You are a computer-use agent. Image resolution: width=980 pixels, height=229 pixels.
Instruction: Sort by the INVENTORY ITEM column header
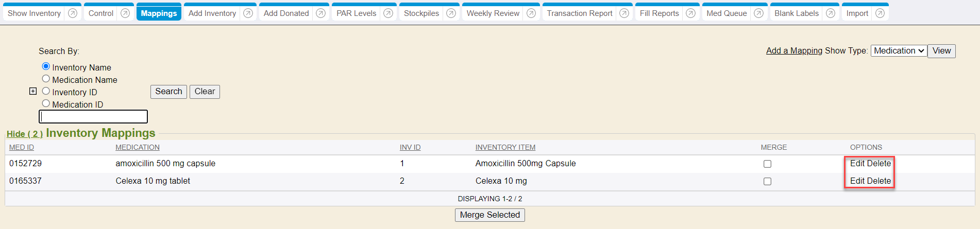pos(505,148)
